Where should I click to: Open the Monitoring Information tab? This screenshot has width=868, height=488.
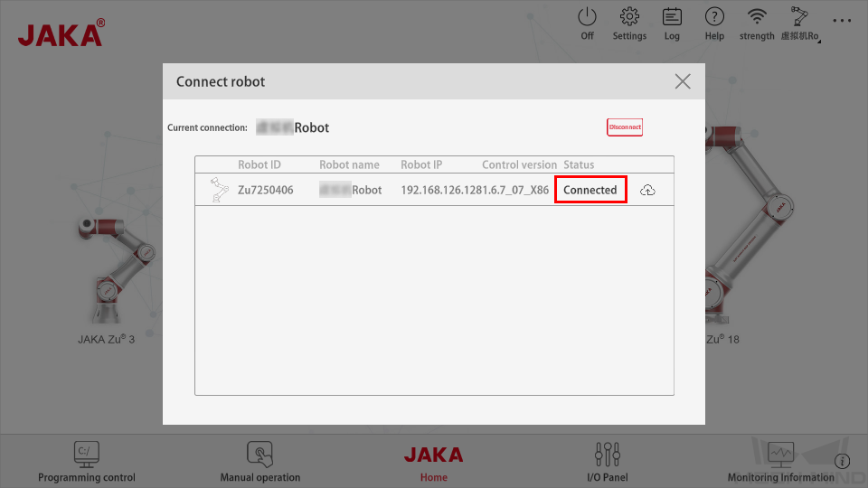click(780, 462)
